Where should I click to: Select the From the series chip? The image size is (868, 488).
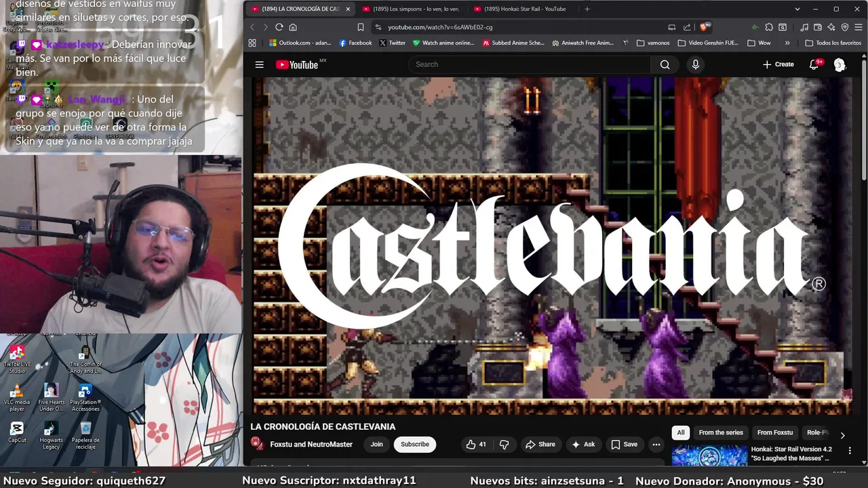(x=721, y=432)
